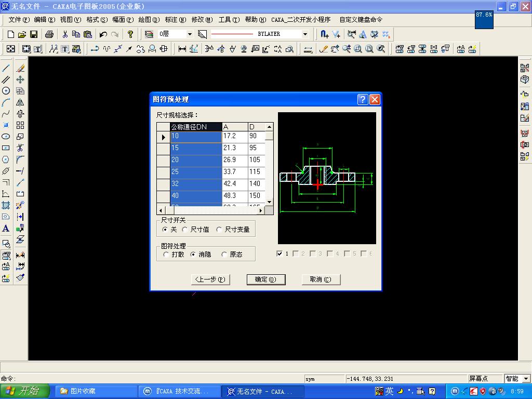Image resolution: width=532 pixels, height=399 pixels.
Task: Select 打散 symbol processing radio
Action: (166, 255)
